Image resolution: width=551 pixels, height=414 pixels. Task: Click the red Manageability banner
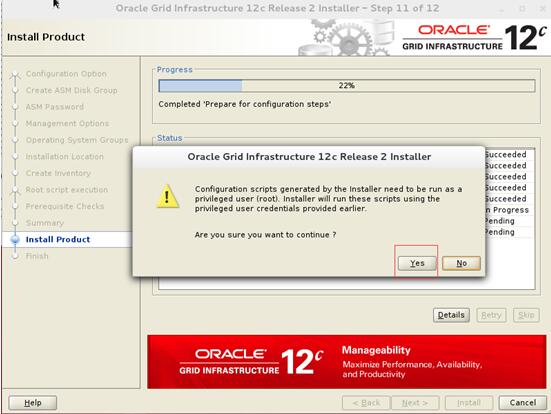click(346, 362)
